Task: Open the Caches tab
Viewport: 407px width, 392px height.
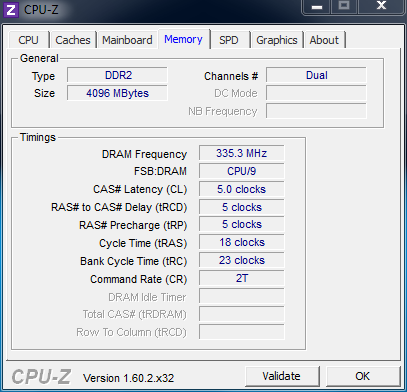Action: coord(73,40)
